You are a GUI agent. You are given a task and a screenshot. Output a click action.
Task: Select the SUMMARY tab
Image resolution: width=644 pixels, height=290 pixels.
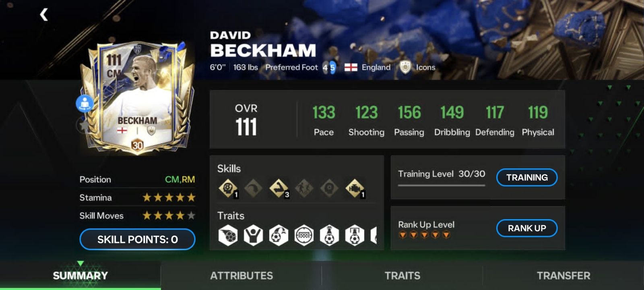(80, 275)
